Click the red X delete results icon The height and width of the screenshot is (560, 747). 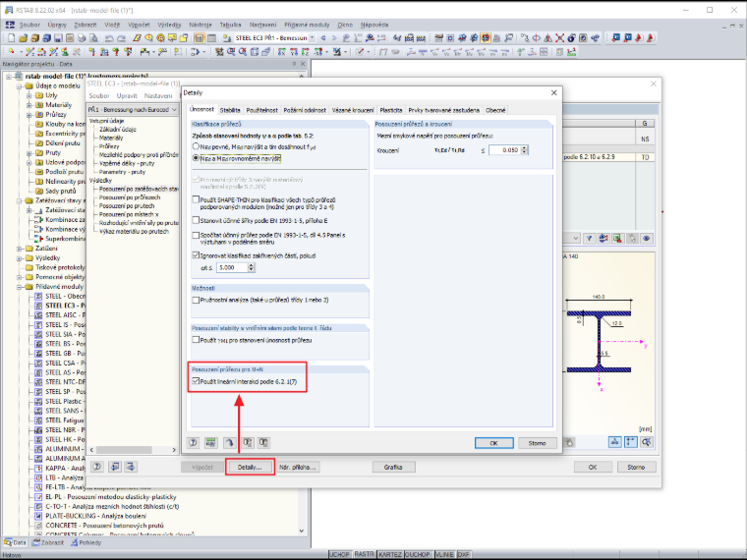(559, 38)
